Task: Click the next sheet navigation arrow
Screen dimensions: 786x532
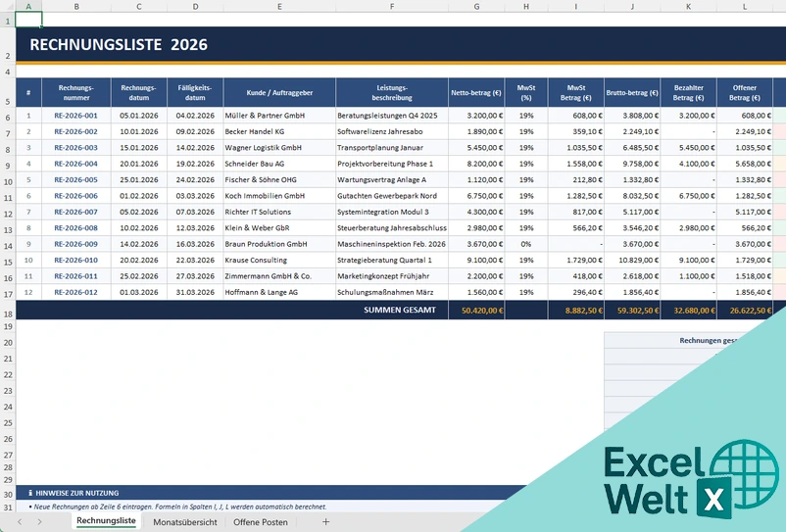Action: coord(39,522)
